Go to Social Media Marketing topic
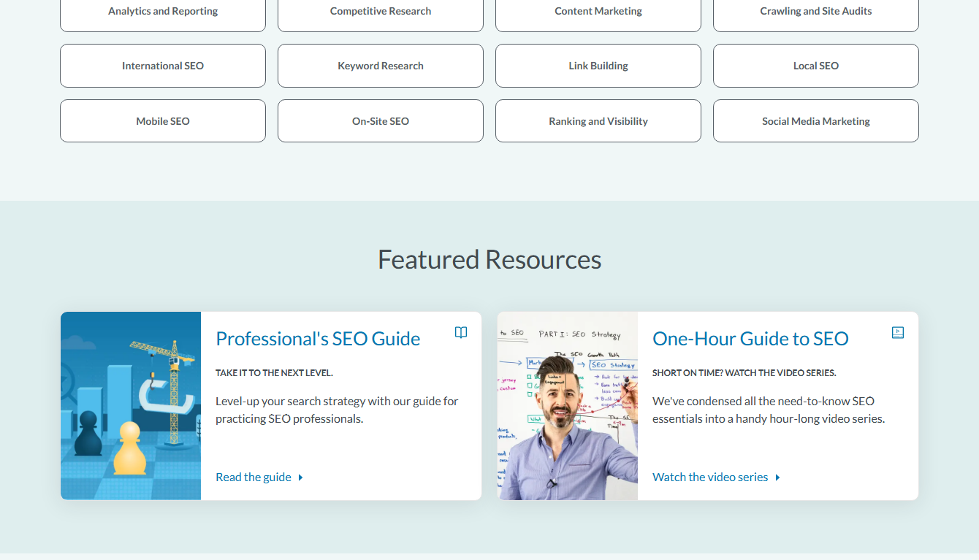 pyautogui.click(x=816, y=121)
